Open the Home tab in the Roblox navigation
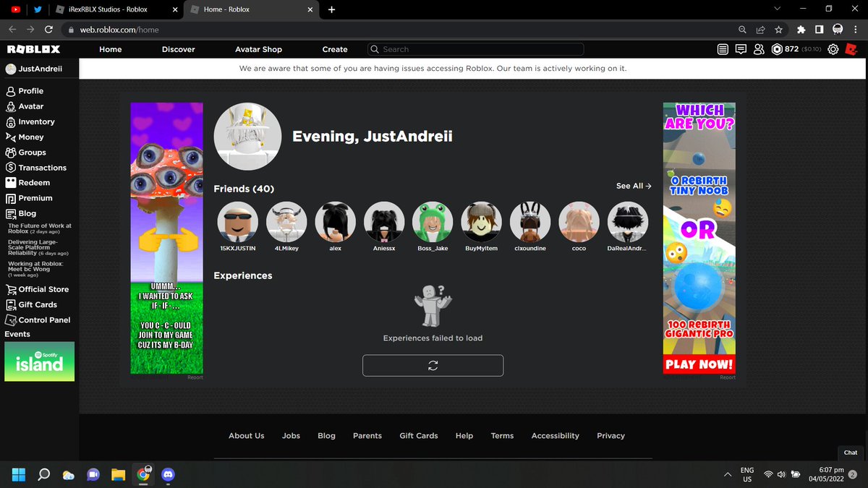Screen dimensions: 868x488 pyautogui.click(x=110, y=49)
